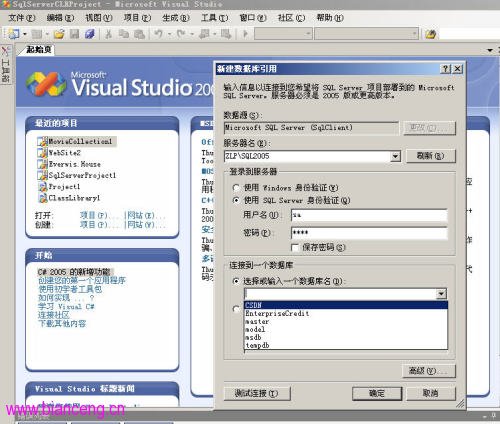Select 选择或输入一个数据库名 radio button
This screenshot has height=424, width=500.
[236, 281]
